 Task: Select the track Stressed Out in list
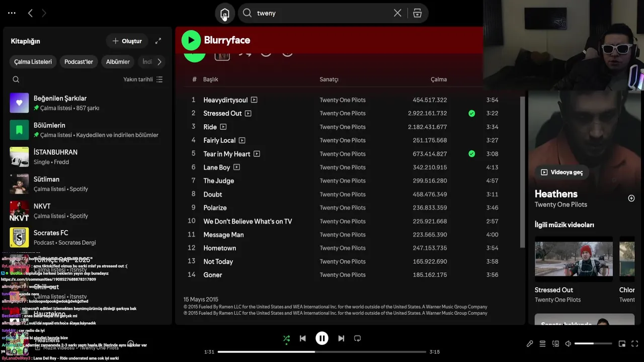pyautogui.click(x=222, y=114)
